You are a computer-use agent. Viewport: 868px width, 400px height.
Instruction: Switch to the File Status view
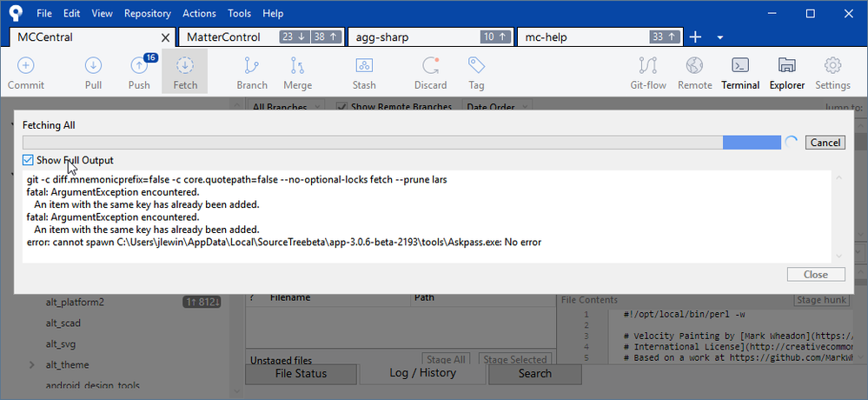(301, 373)
